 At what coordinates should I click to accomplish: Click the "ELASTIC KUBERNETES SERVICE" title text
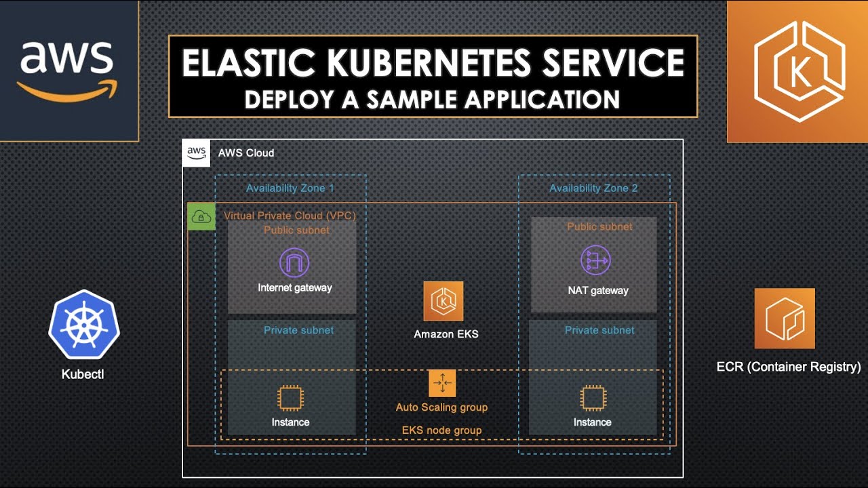point(433,63)
